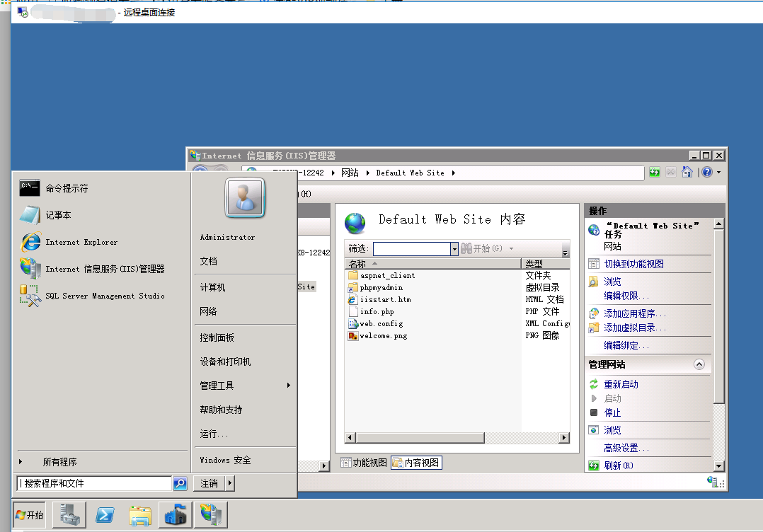
Task: Open 控制面板 from the Start menu
Action: tap(217, 337)
